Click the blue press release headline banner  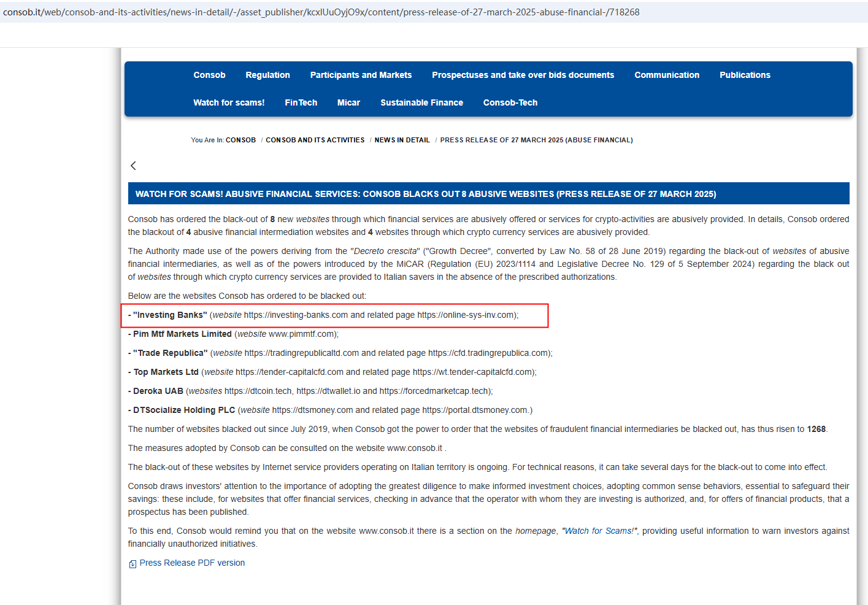(488, 193)
